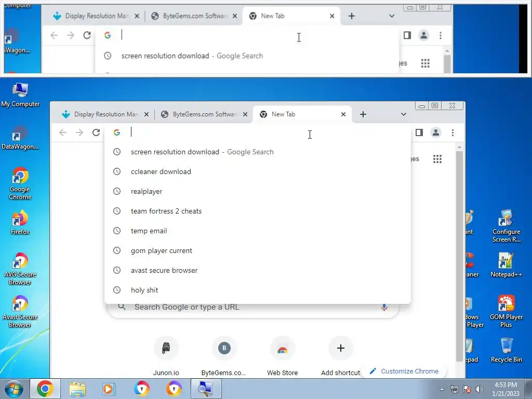
Task: Close the ByteGems.com tab in main window
Action: (x=245, y=114)
